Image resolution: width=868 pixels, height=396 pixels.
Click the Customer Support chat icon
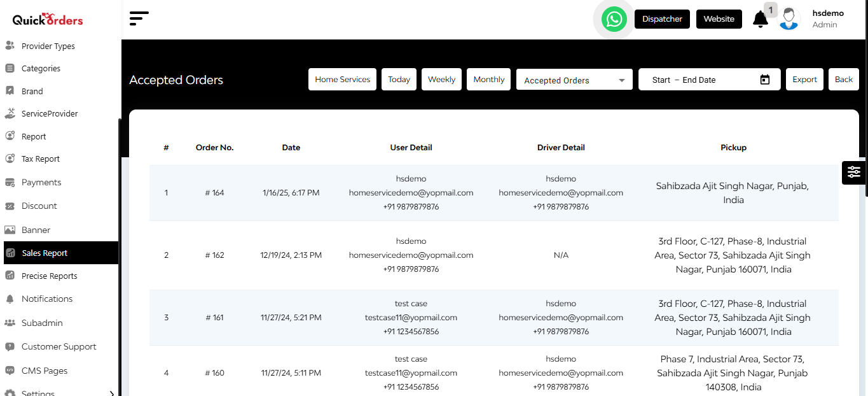[x=10, y=346]
